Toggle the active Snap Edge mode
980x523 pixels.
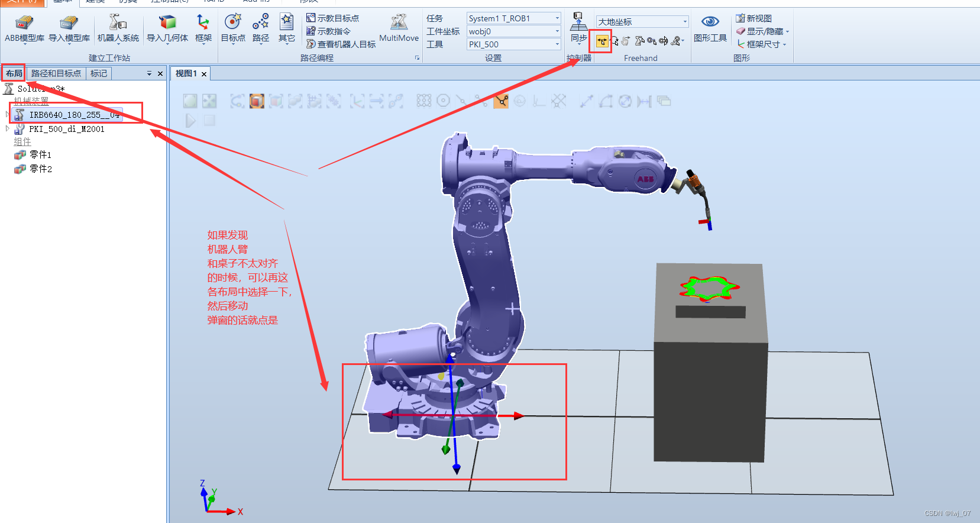click(x=501, y=101)
